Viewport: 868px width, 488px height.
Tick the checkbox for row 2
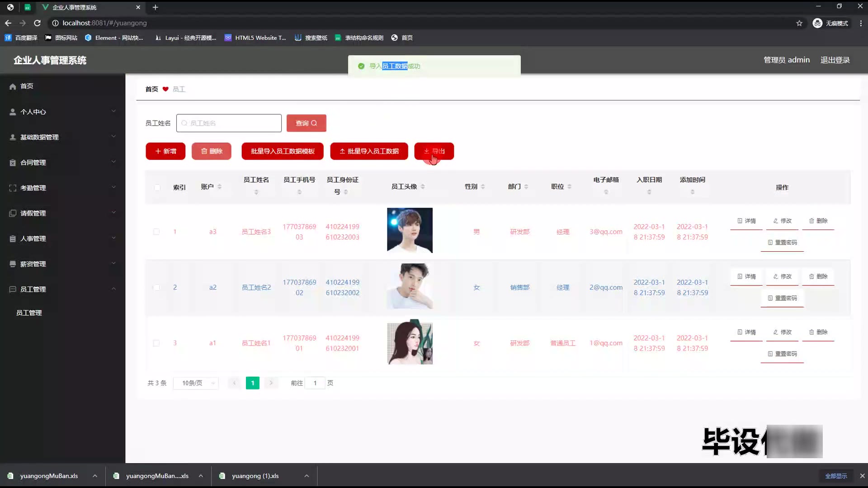[156, 287]
